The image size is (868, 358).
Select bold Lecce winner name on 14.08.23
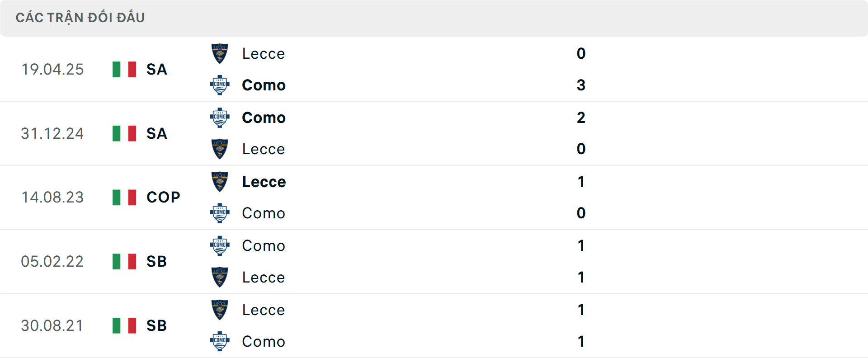264,182
